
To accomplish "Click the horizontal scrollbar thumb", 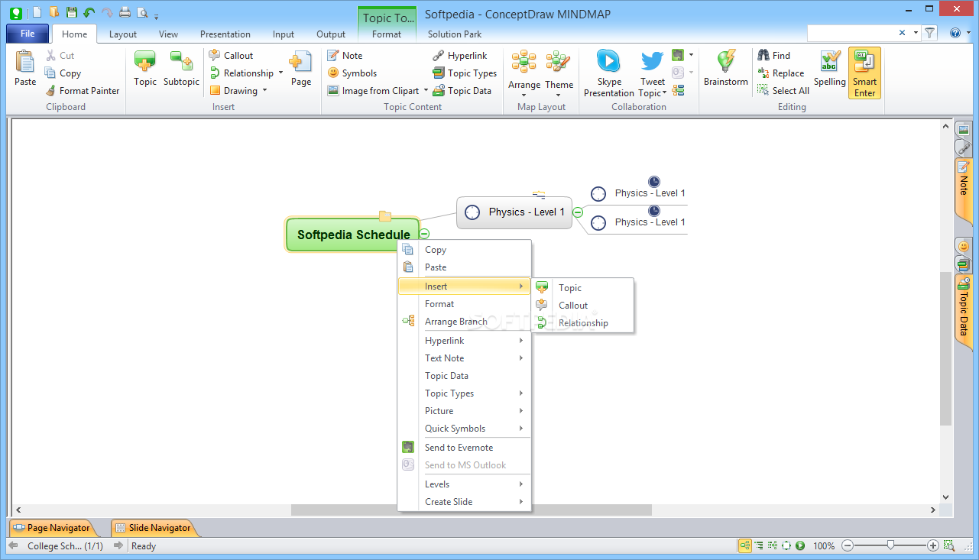I will point(472,510).
